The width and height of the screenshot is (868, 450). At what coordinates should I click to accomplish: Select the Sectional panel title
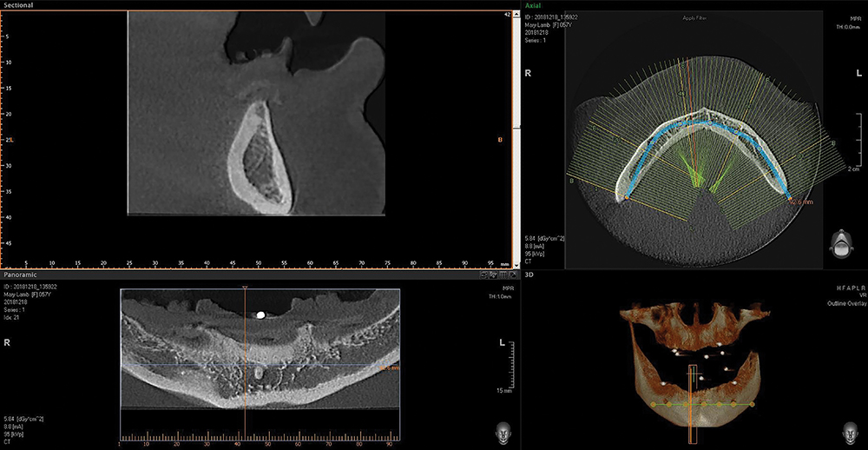point(18,5)
